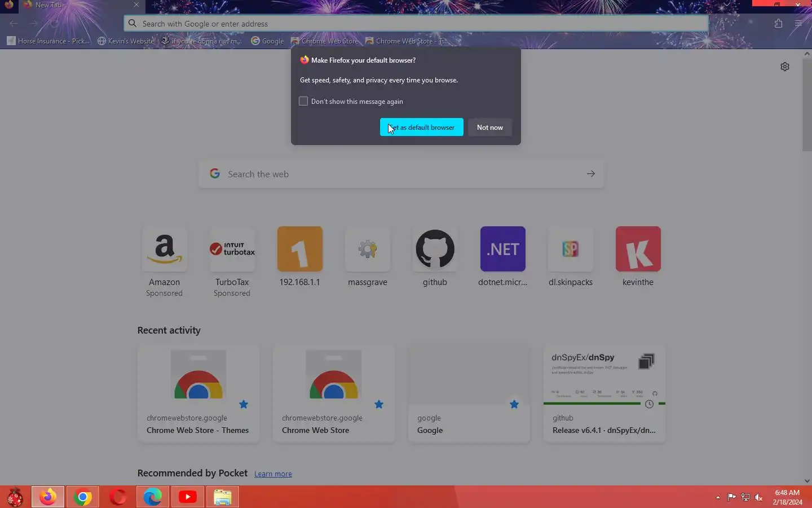Open File Explorer from the taskbar

[223, 497]
